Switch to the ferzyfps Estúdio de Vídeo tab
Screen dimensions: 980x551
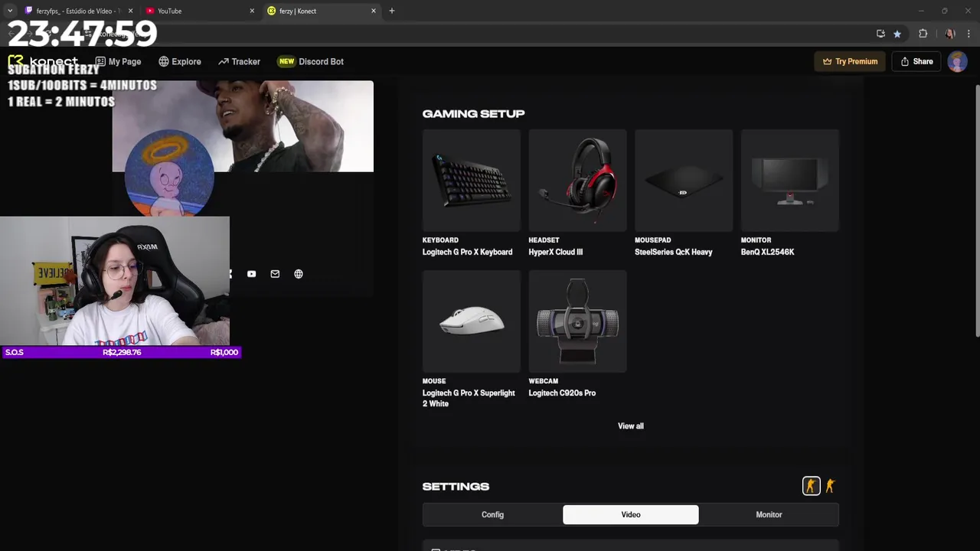pos(78,11)
